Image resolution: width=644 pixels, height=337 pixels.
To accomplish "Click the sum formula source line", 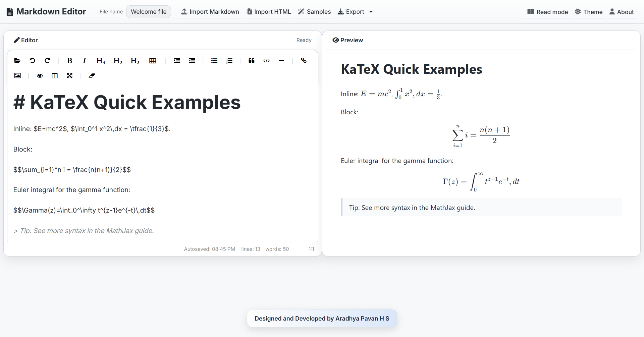I will [72, 170].
